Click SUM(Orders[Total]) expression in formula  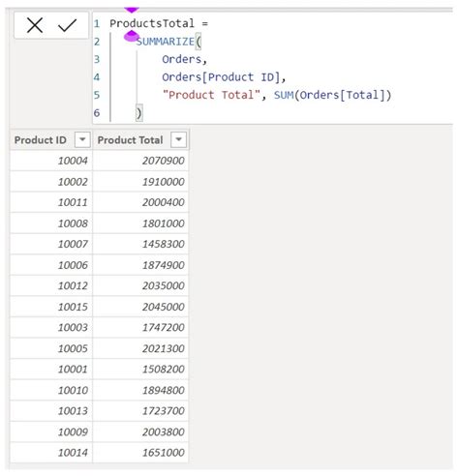332,95
